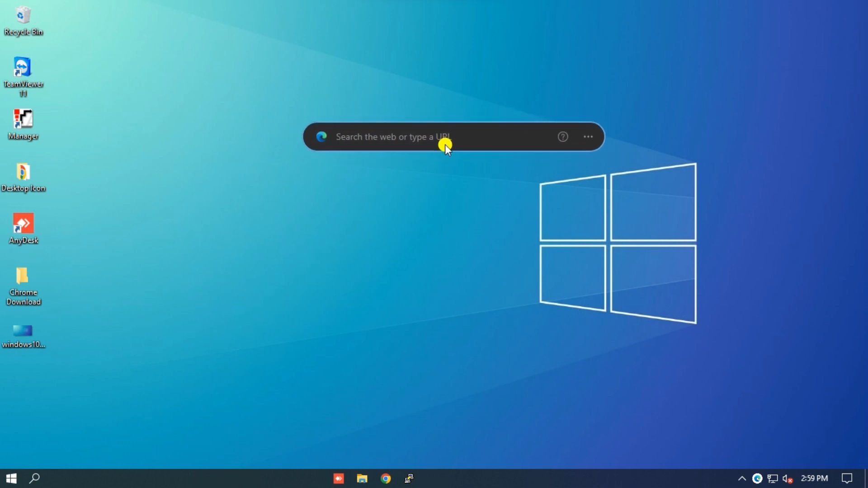Select the AnyDesk desktop shortcut
Image resolution: width=868 pixels, height=488 pixels.
click(23, 224)
